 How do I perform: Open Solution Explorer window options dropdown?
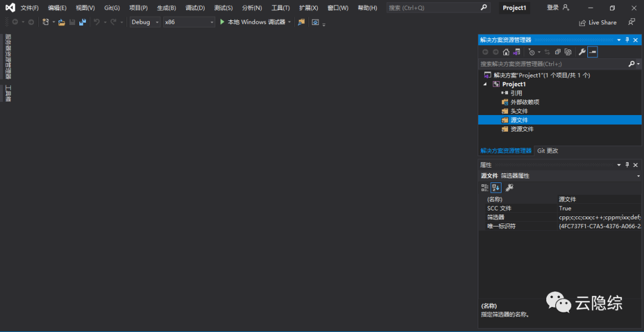tap(619, 40)
